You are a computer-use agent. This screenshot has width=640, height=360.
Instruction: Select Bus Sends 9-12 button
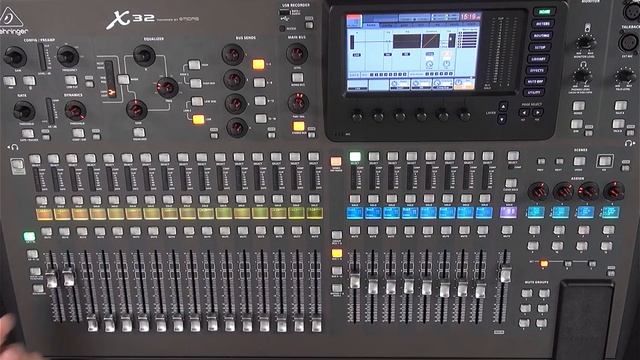260,100
